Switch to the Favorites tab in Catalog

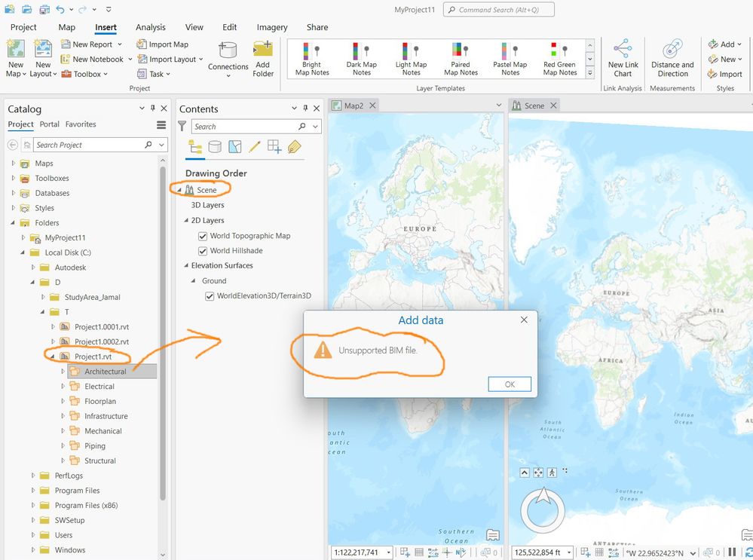pos(81,124)
